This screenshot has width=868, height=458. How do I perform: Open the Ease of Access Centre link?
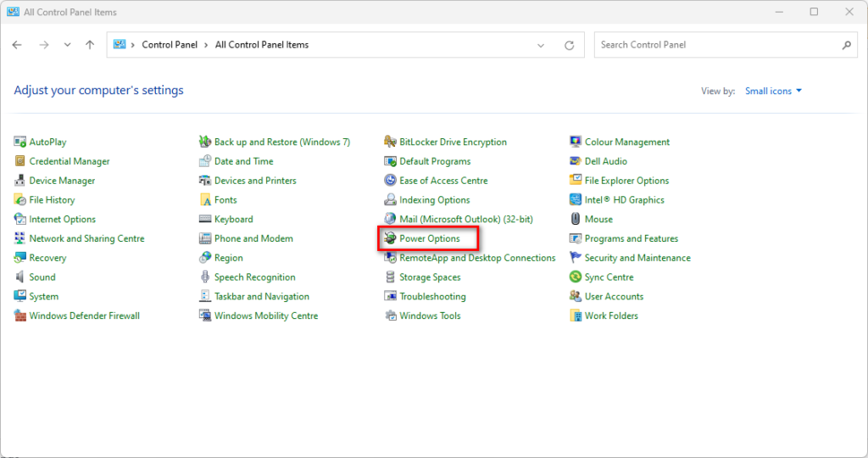click(443, 181)
